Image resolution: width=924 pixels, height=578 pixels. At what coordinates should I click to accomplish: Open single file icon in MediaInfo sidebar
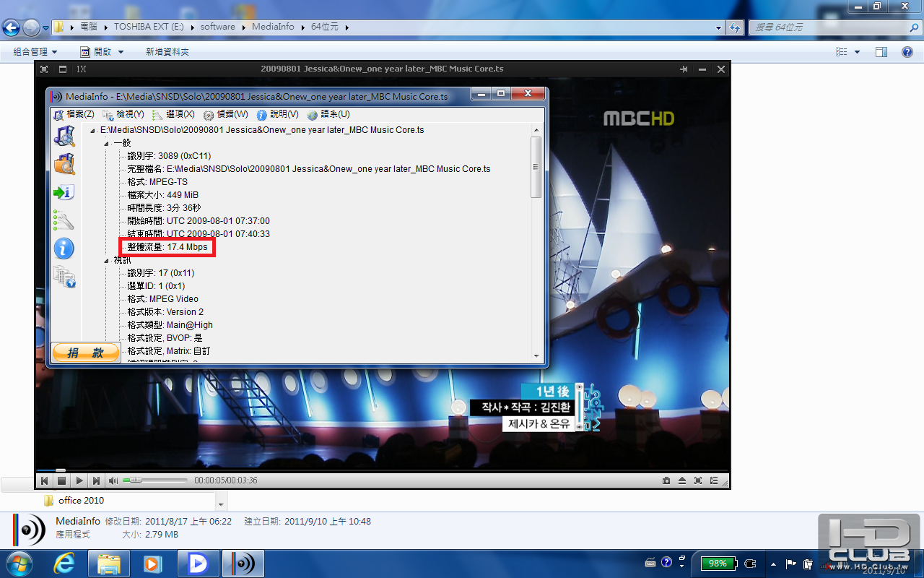[x=64, y=136]
